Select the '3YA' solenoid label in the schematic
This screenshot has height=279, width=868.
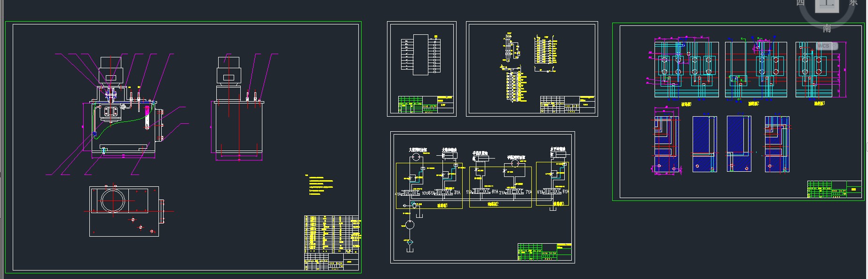coord(457,192)
